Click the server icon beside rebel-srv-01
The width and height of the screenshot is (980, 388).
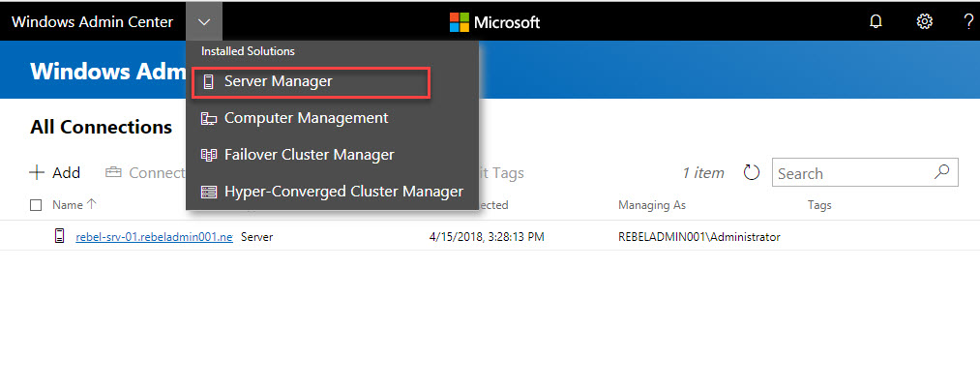[59, 236]
